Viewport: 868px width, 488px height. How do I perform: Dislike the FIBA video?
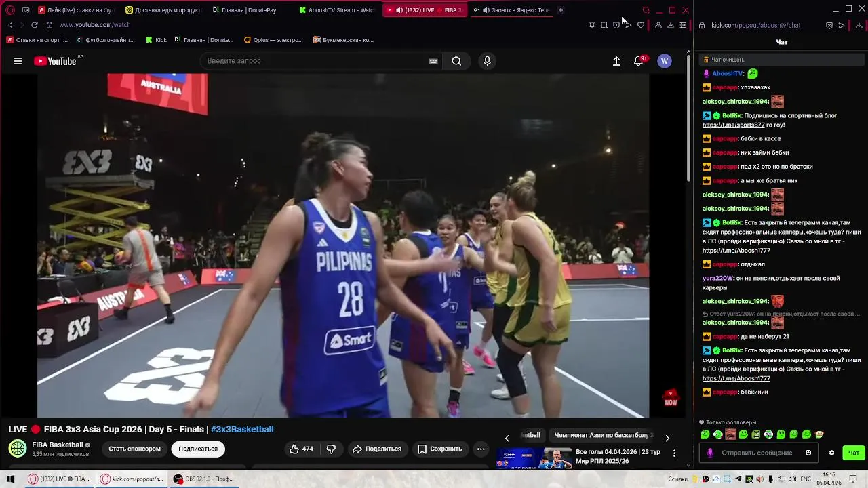(331, 449)
